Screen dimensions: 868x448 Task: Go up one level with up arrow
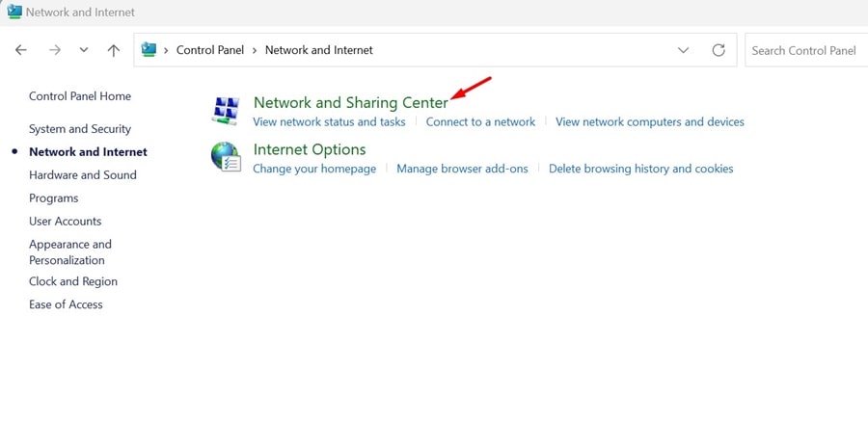click(x=113, y=50)
